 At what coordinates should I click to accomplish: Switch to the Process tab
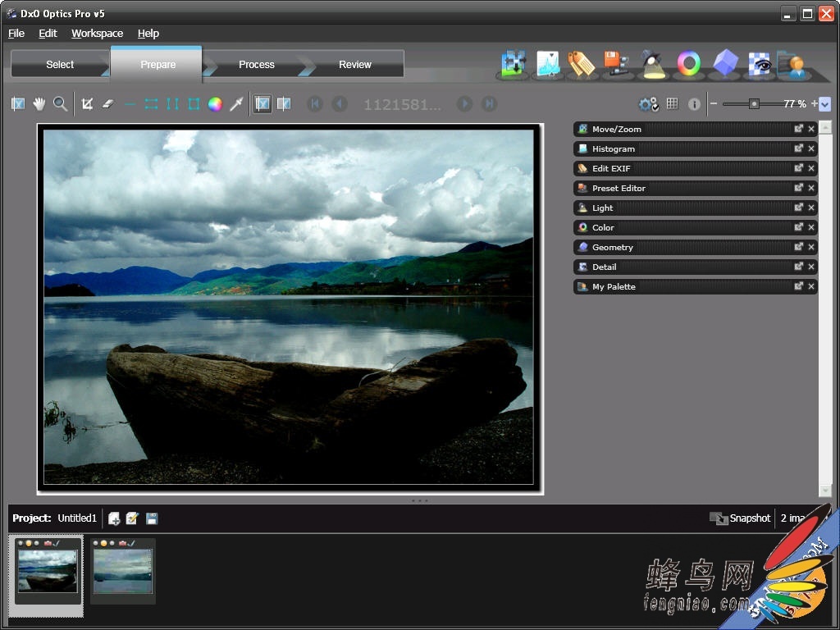(x=257, y=64)
